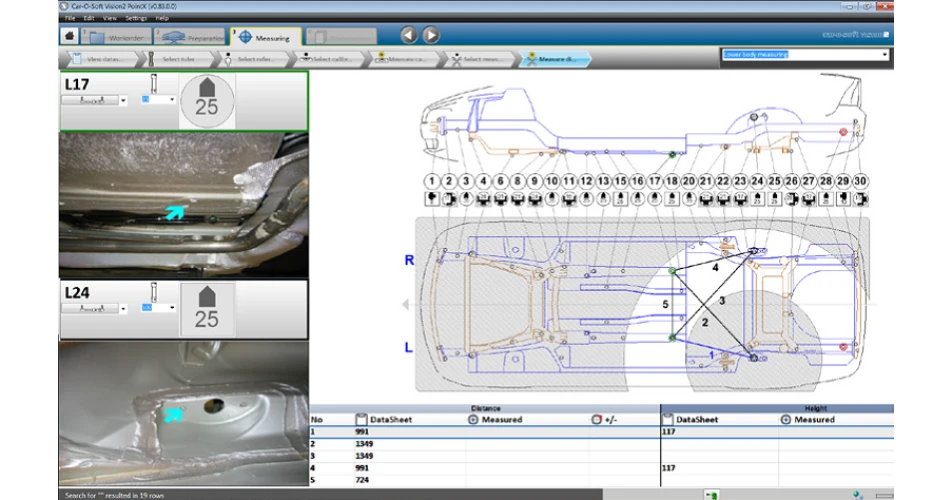The height and width of the screenshot is (500, 952).
Task: Click the square adapter 25 icon for L24
Action: [x=207, y=309]
